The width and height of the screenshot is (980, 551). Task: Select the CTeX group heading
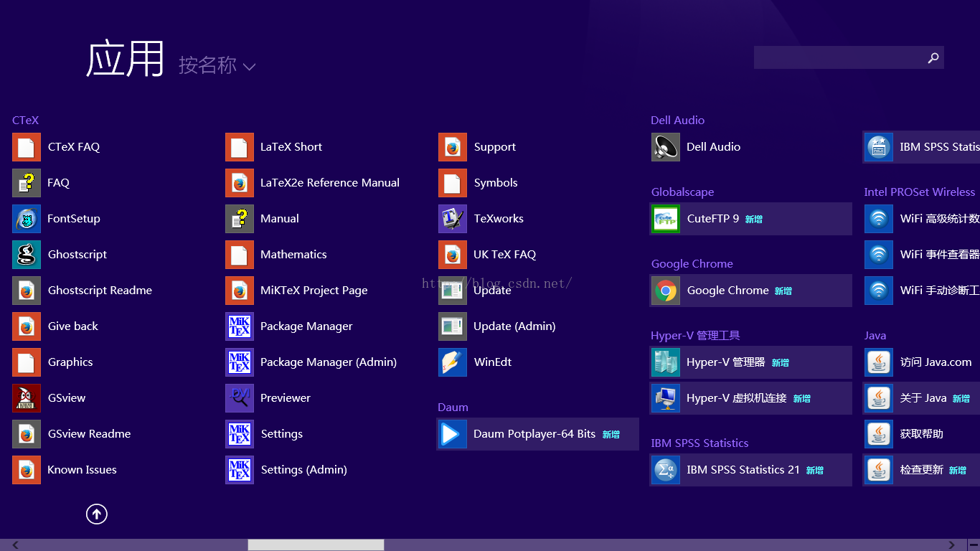pyautogui.click(x=25, y=121)
